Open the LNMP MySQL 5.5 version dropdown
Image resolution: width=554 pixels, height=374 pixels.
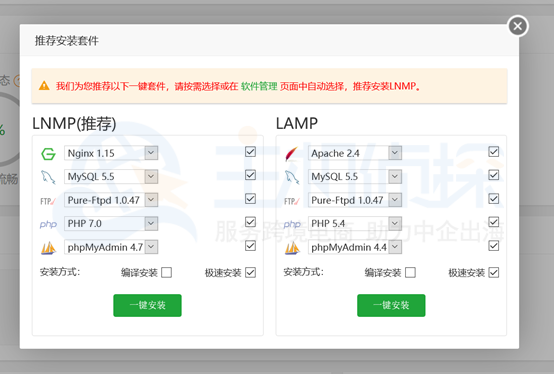click(111, 176)
